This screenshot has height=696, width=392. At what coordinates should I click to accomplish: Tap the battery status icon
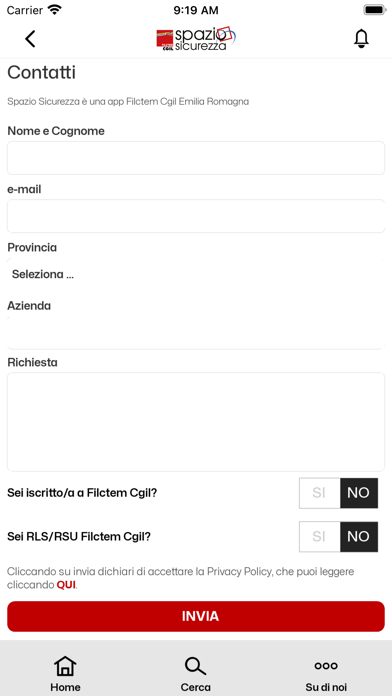click(x=375, y=10)
